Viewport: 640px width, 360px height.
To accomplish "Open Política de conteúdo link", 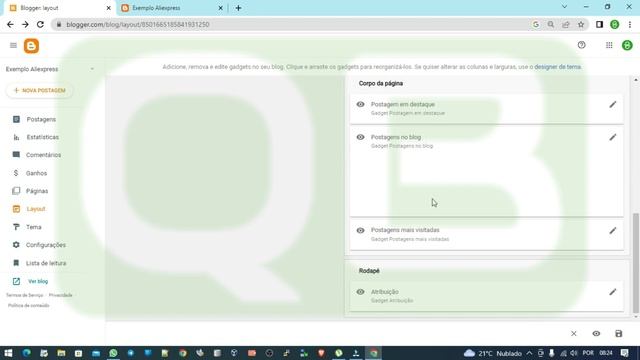I will pyautogui.click(x=29, y=305).
